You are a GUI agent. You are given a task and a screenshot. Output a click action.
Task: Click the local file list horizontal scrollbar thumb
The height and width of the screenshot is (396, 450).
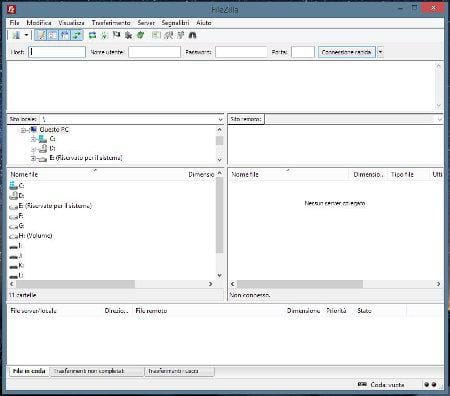click(x=75, y=284)
